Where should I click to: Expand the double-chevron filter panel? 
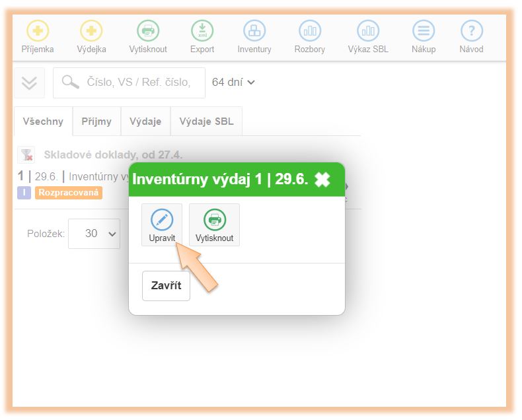click(x=30, y=83)
